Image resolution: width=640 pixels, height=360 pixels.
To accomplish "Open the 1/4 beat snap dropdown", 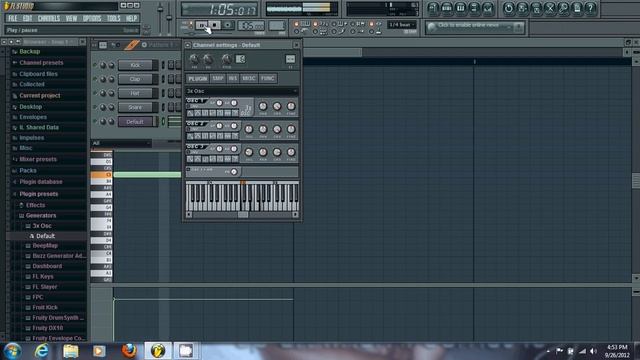I will (402, 25).
